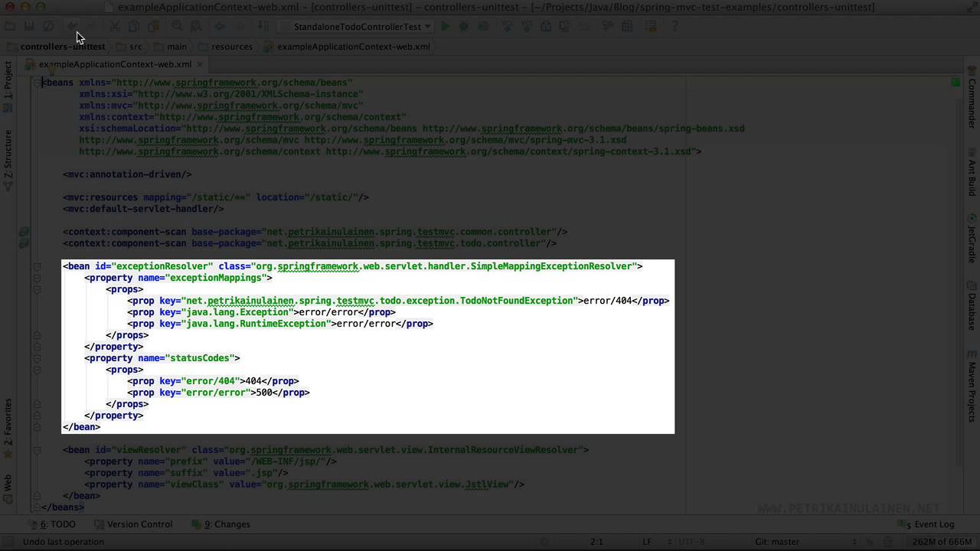Close the exampleApplicationContext-web.xml editor tab
Screen dimensions: 980x551
200,64
